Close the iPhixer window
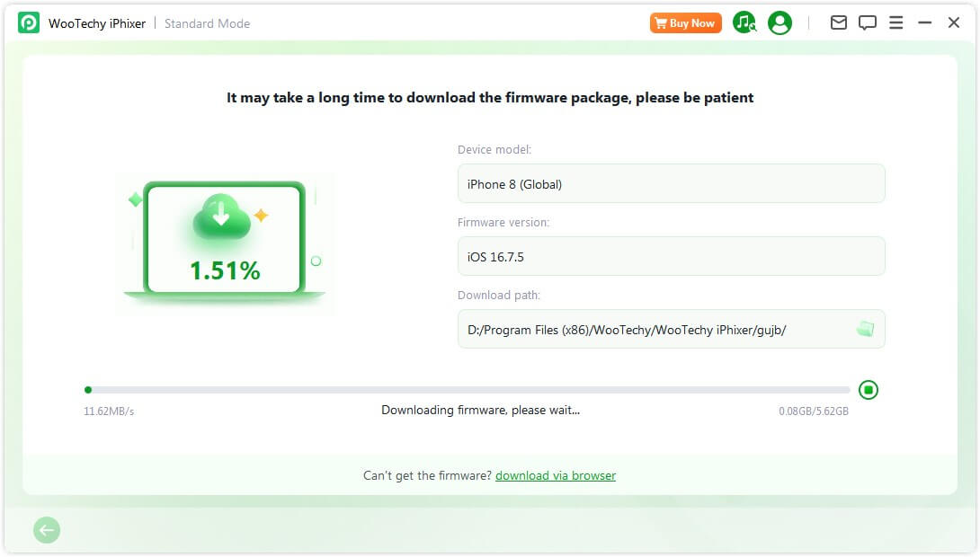This screenshot has width=980, height=557. (954, 23)
